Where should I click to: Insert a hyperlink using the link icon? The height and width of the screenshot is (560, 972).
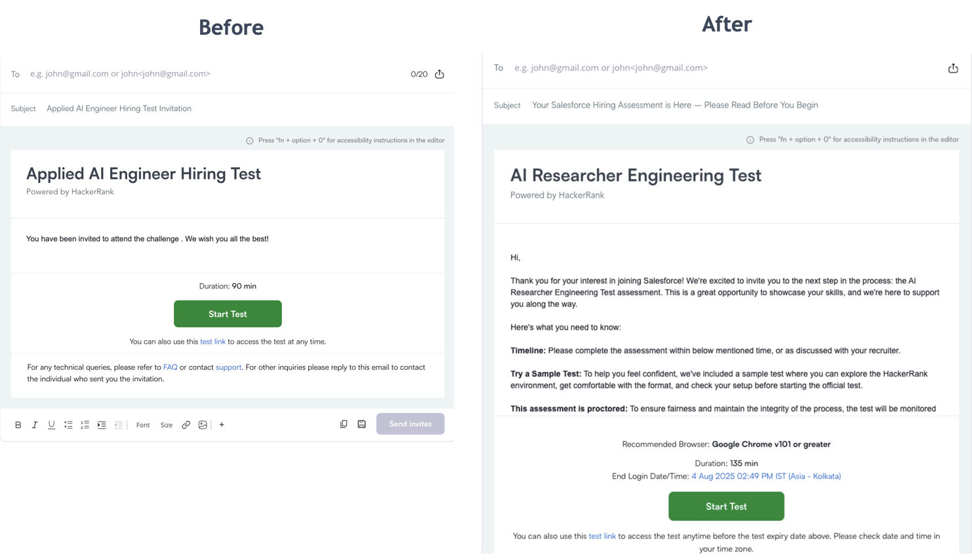[x=186, y=425]
